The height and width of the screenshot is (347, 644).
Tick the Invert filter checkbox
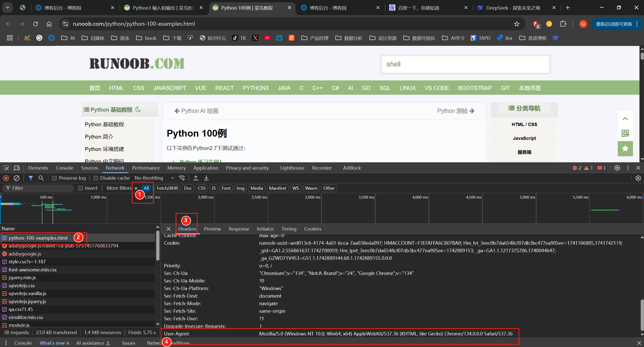81,188
